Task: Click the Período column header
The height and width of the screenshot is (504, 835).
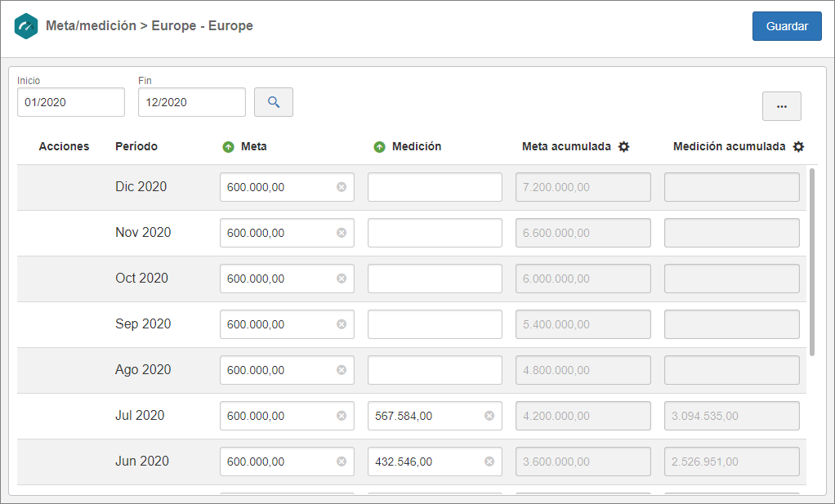Action: [x=136, y=146]
